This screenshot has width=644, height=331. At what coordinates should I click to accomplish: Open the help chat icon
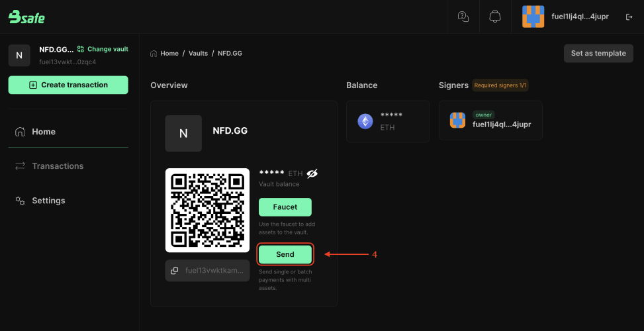[463, 17]
